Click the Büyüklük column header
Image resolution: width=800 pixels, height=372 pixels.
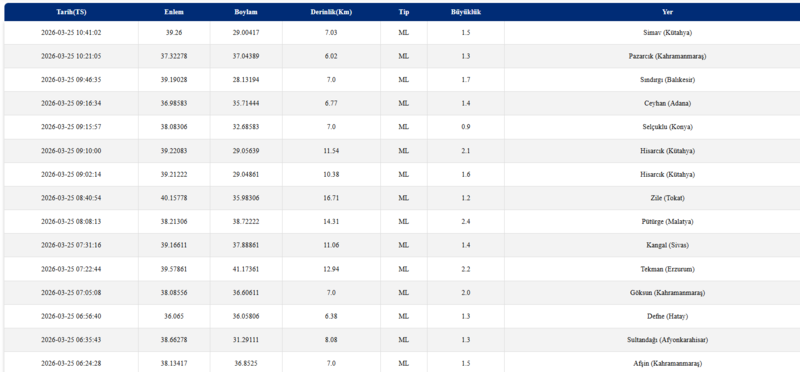pos(465,12)
